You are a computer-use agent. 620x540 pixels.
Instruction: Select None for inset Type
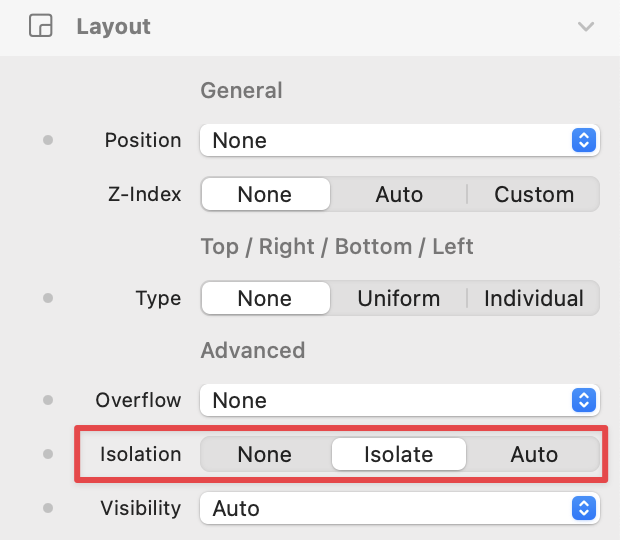tap(265, 299)
